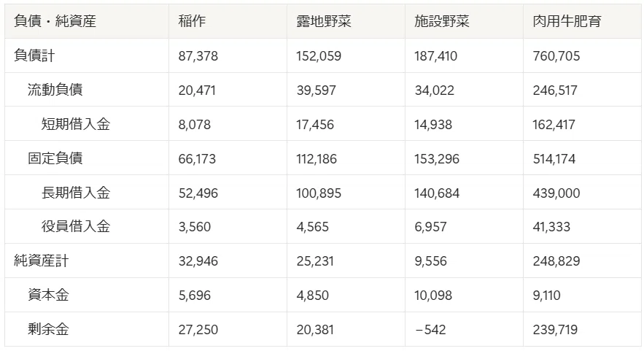Select the 資本金 row label
644x351 pixels.
click(x=87, y=295)
